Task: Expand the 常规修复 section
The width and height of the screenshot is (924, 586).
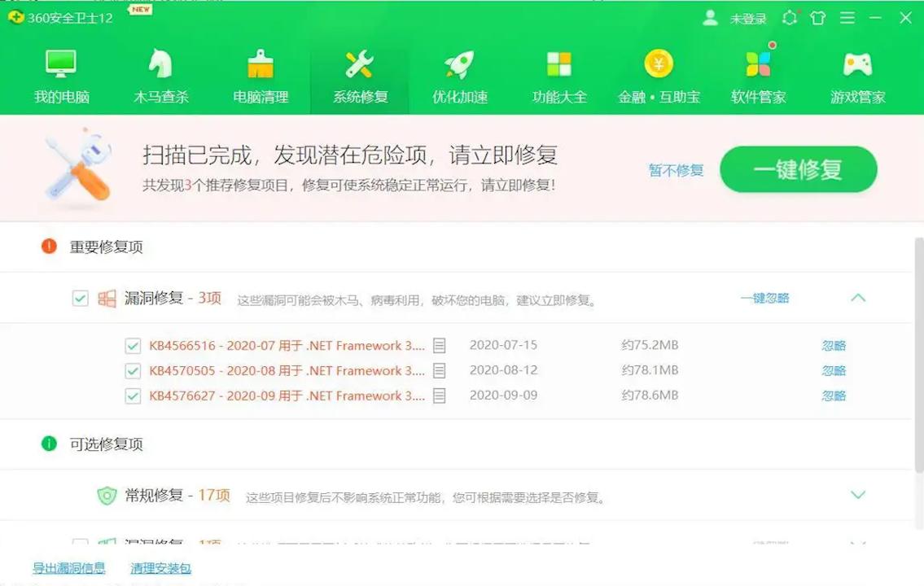Action: pos(859,494)
